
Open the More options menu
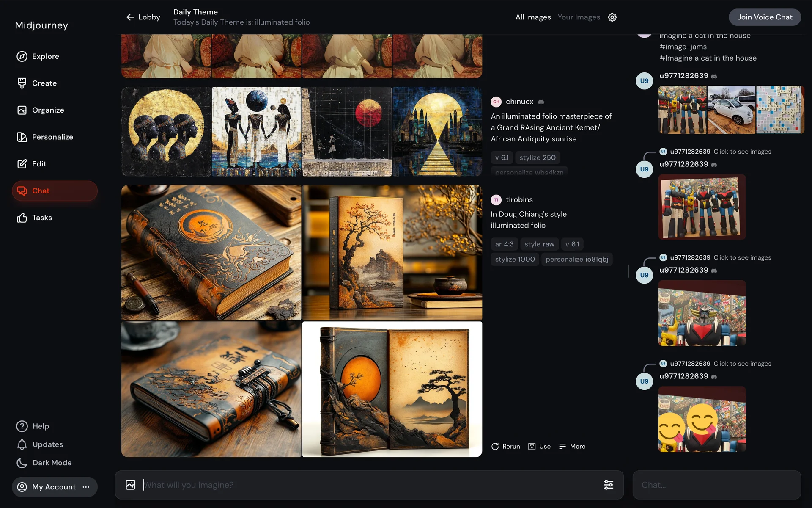click(x=572, y=446)
